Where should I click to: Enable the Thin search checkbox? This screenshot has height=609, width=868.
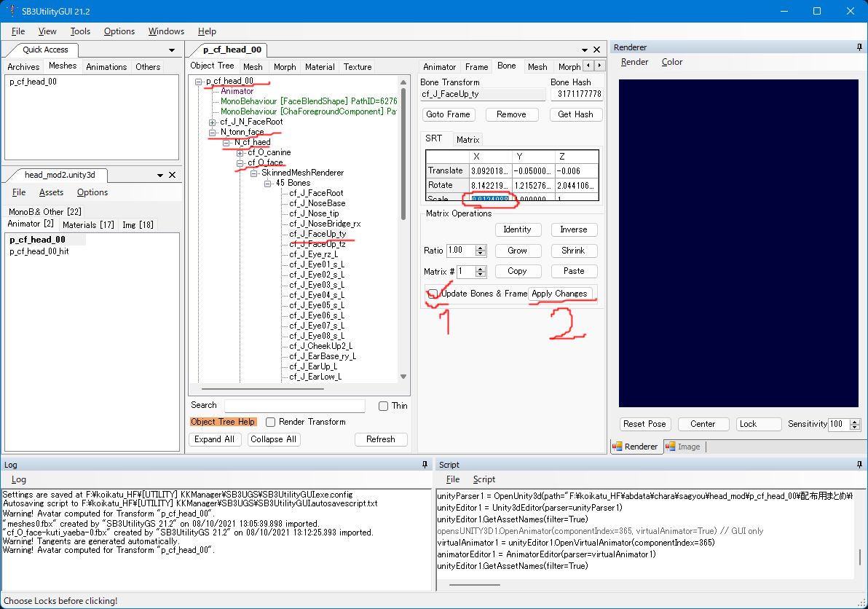(382, 406)
